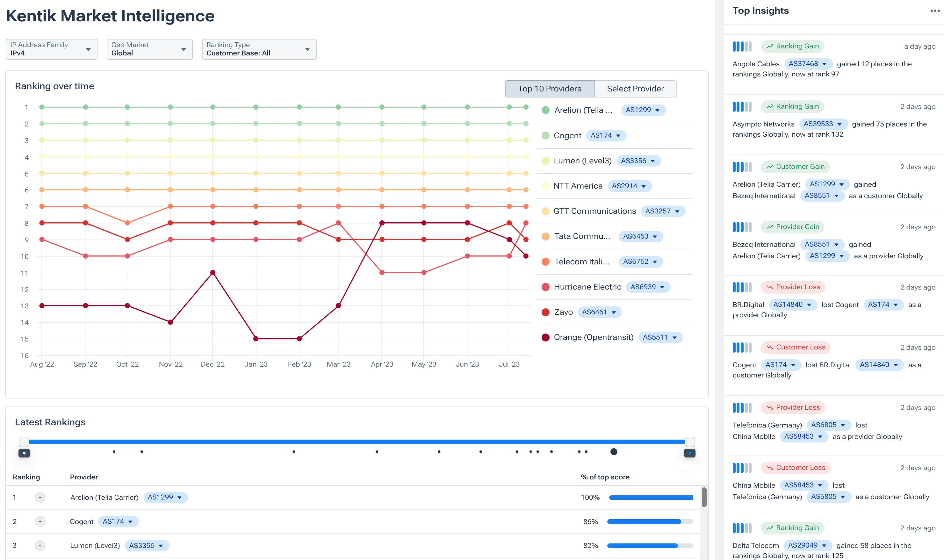
Task: Click the signal-bars icon beside Angola Cables insight
Action: tap(741, 46)
